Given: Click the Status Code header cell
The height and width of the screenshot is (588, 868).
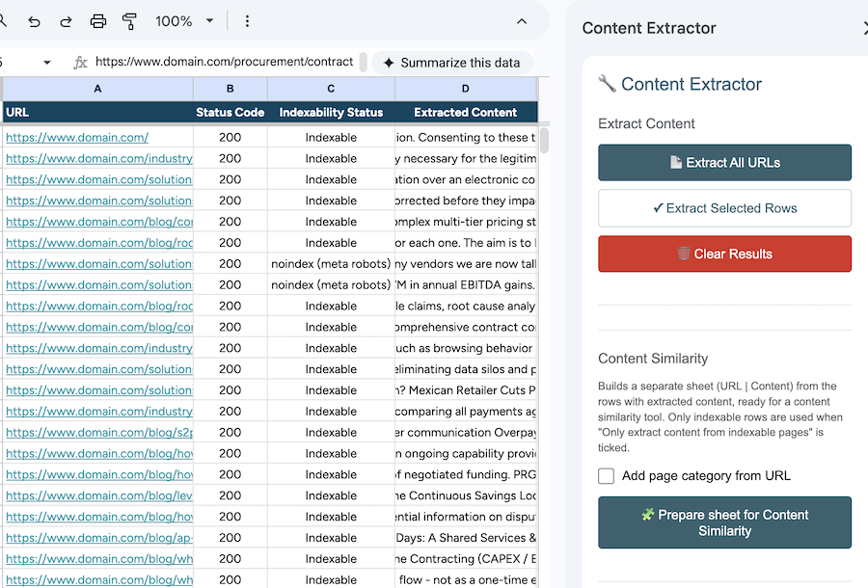Looking at the screenshot, I should tap(231, 112).
